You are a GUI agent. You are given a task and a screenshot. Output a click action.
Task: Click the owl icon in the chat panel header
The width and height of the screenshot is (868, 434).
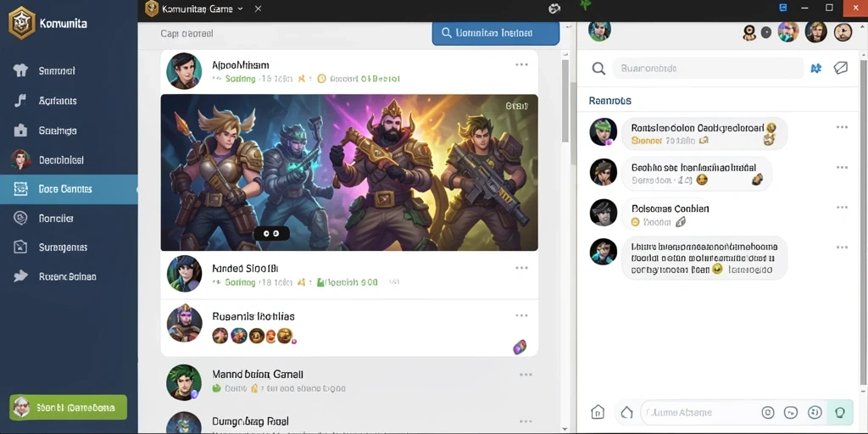click(749, 33)
